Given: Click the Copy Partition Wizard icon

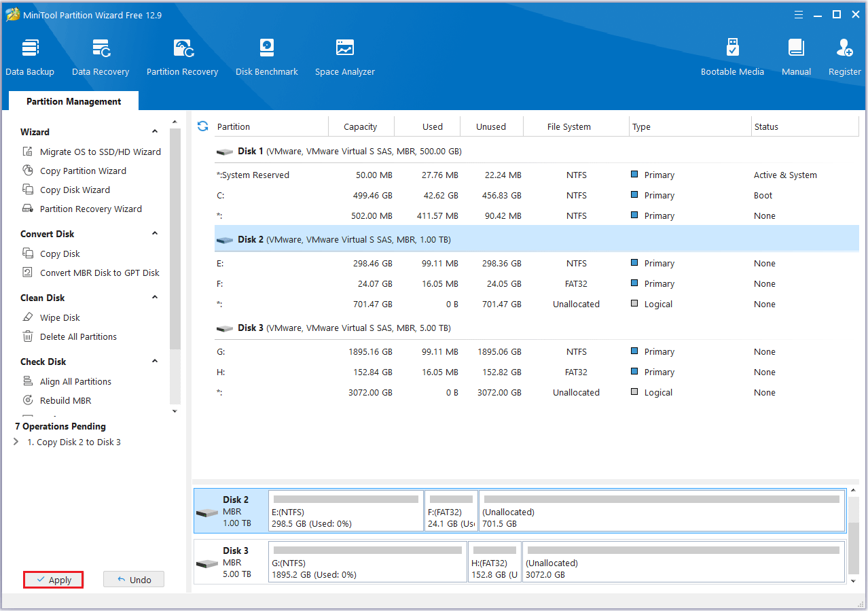Looking at the screenshot, I should click(x=28, y=171).
